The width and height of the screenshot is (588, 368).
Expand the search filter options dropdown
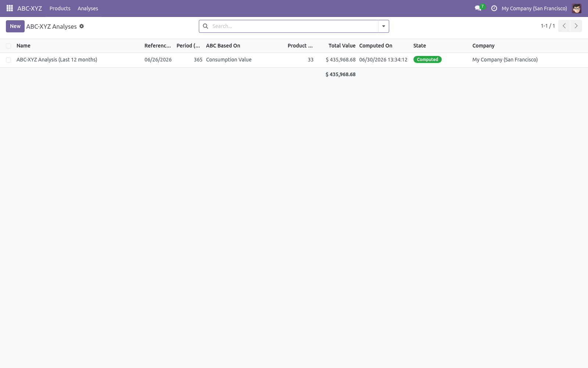point(384,26)
